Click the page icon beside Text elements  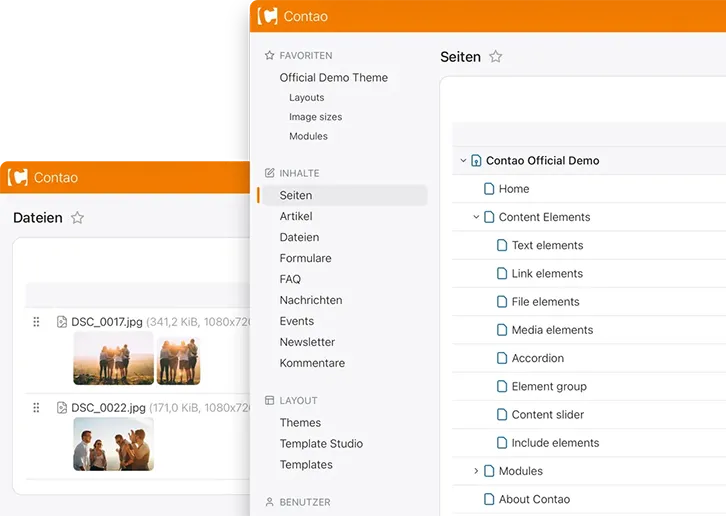502,245
